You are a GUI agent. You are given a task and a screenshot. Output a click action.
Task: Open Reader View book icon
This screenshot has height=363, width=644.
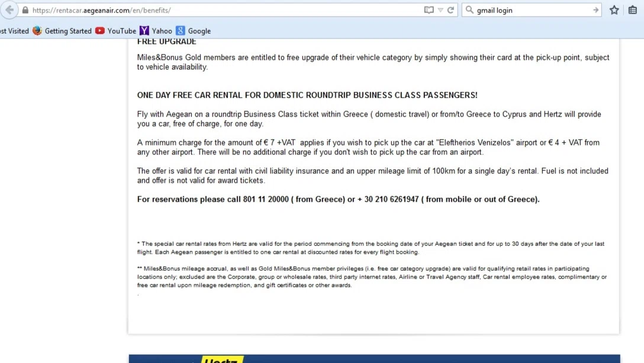coord(429,10)
